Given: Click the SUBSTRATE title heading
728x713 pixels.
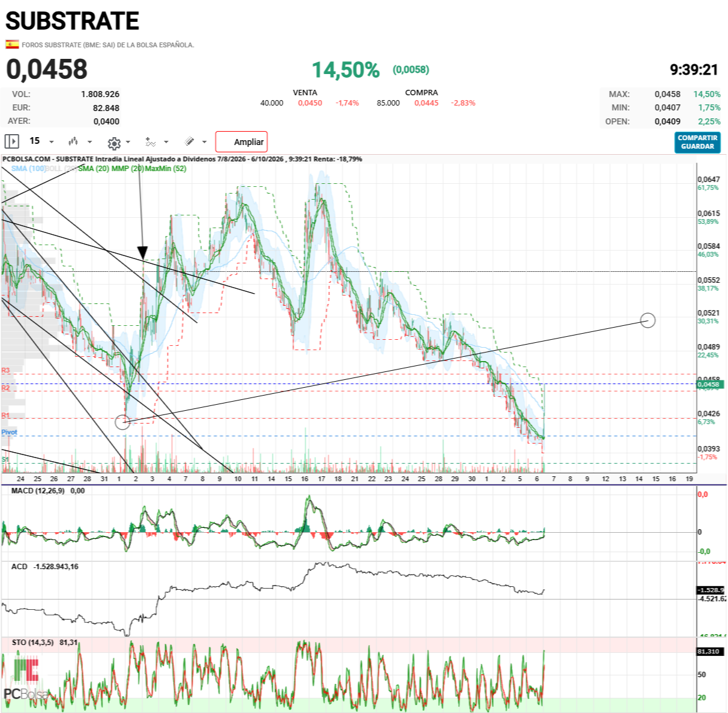Looking at the screenshot, I should 73,21.
